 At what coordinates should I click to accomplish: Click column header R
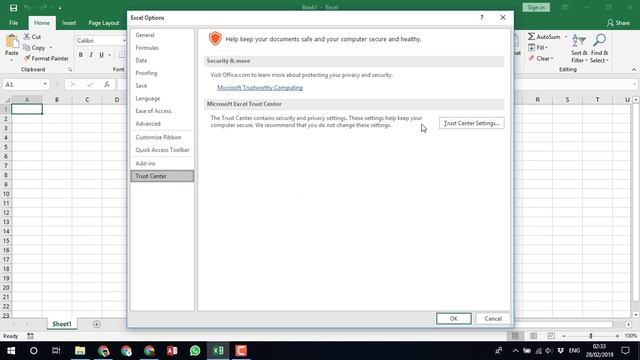pyautogui.click(x=538, y=100)
